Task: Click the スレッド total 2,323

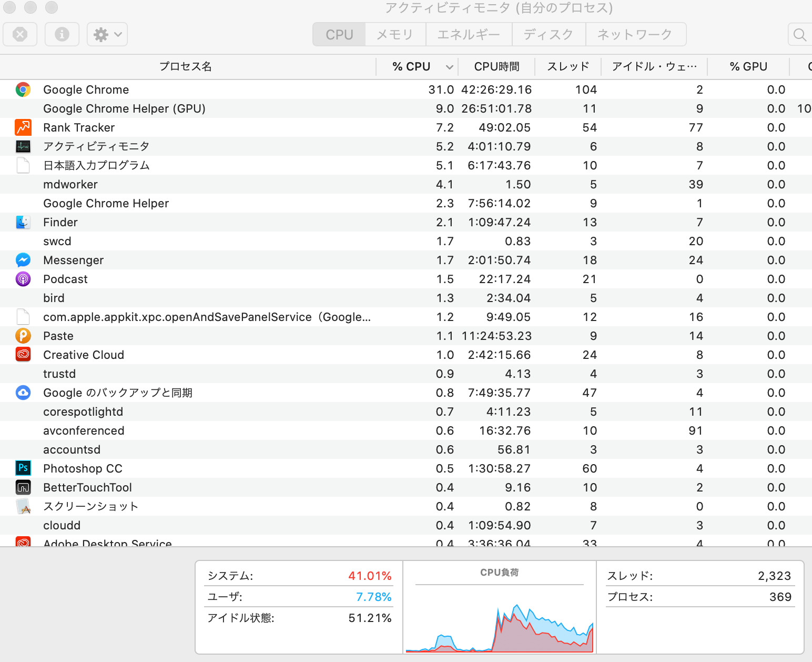Action: point(775,576)
